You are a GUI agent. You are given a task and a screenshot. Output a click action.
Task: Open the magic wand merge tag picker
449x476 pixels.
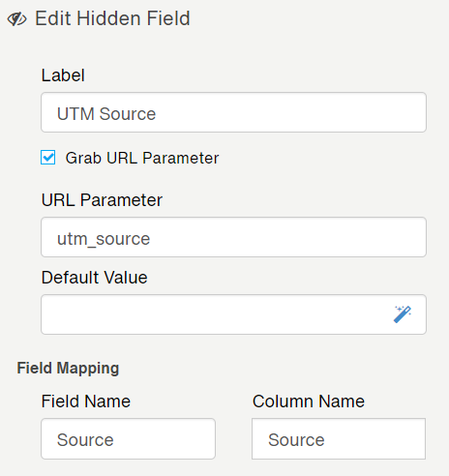403,314
